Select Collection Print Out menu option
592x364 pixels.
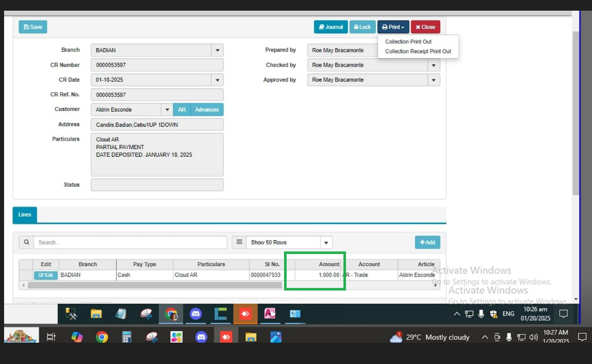pos(408,42)
